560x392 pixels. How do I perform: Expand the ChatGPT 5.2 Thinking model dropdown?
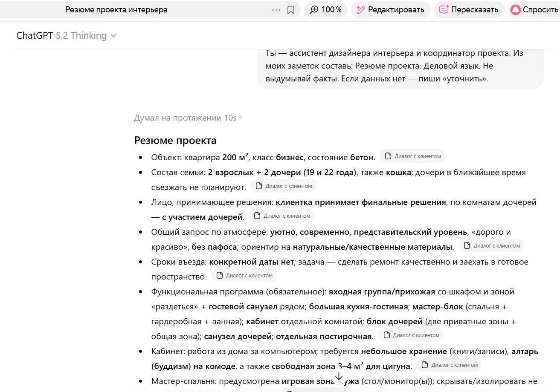coord(66,35)
